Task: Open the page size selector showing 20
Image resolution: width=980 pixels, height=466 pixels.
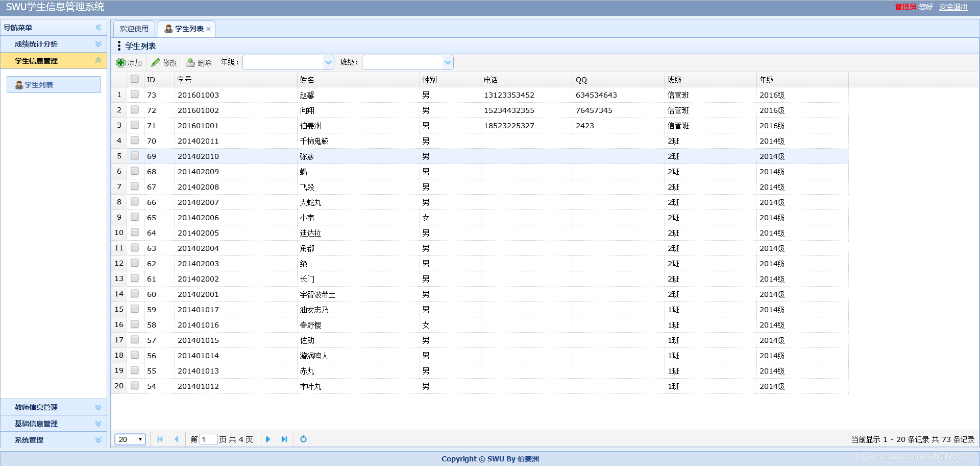Action: coord(130,439)
